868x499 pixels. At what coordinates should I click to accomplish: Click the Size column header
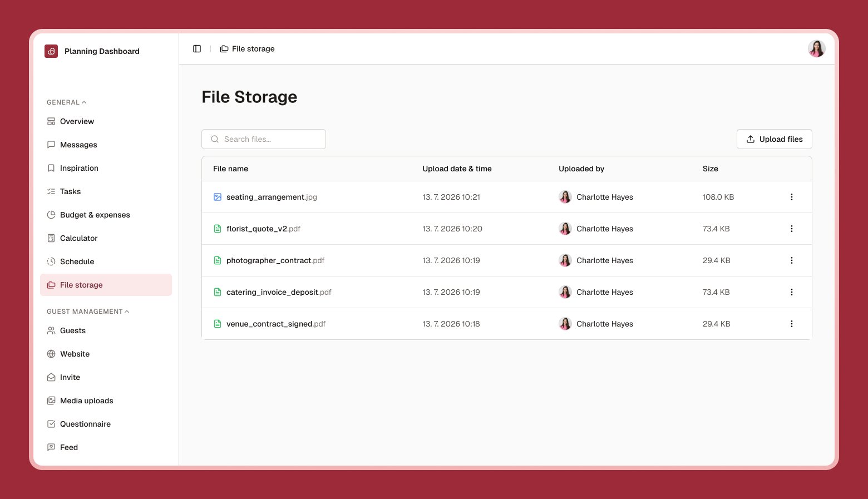pyautogui.click(x=710, y=169)
